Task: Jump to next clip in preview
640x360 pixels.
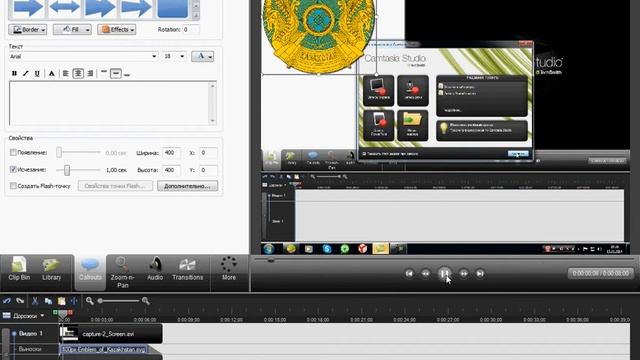Action: pyautogui.click(x=480, y=273)
